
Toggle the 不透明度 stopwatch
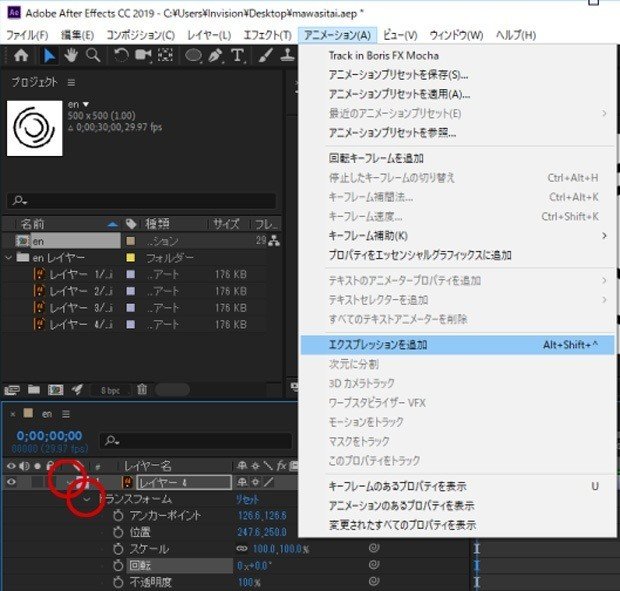point(118,582)
